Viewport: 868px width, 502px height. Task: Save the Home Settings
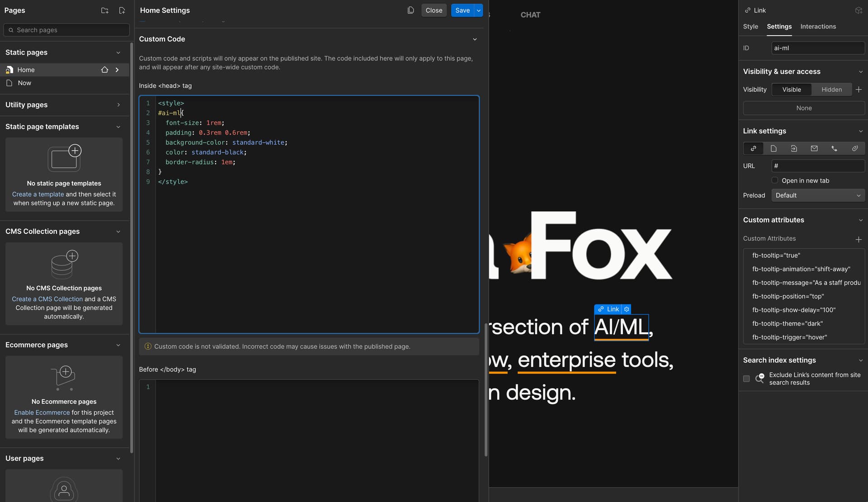click(462, 10)
